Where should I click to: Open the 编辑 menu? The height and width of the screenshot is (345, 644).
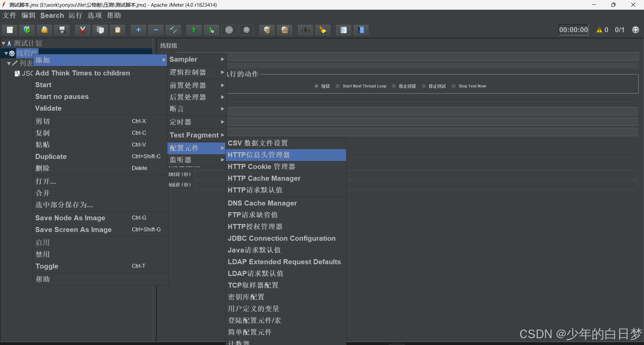pos(29,15)
